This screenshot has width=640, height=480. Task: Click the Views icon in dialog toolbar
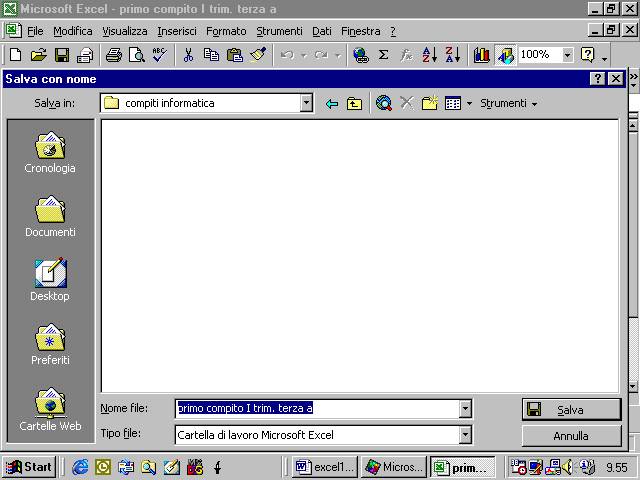coord(453,103)
